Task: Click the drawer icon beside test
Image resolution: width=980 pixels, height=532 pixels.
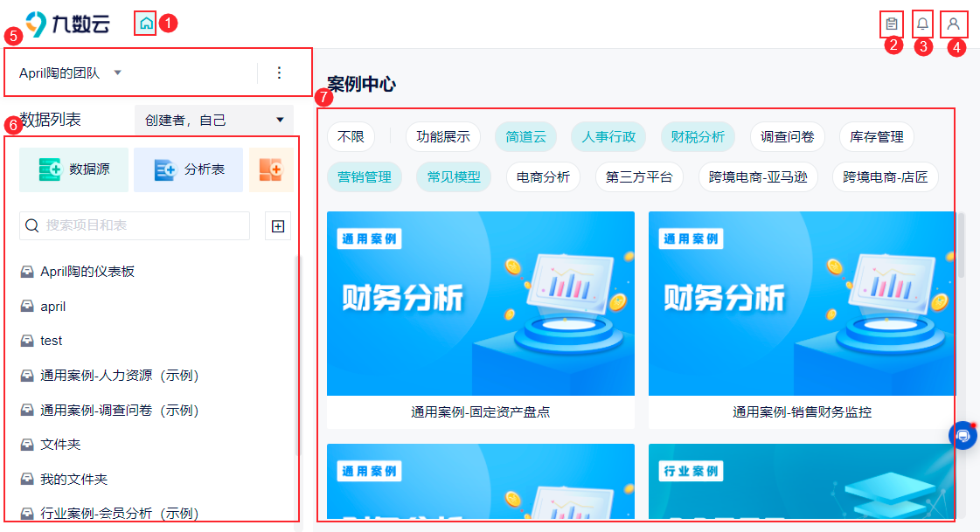Action: click(x=27, y=341)
